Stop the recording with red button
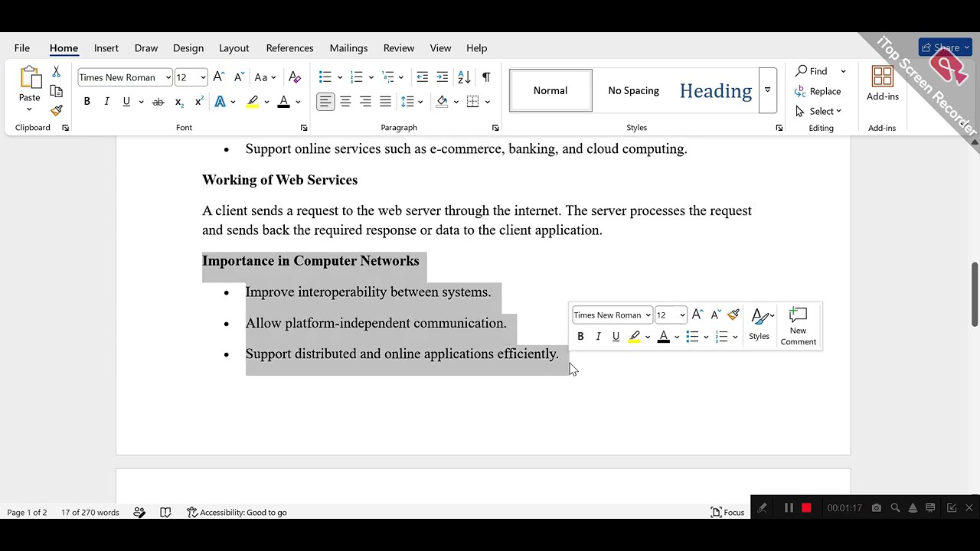 [806, 507]
